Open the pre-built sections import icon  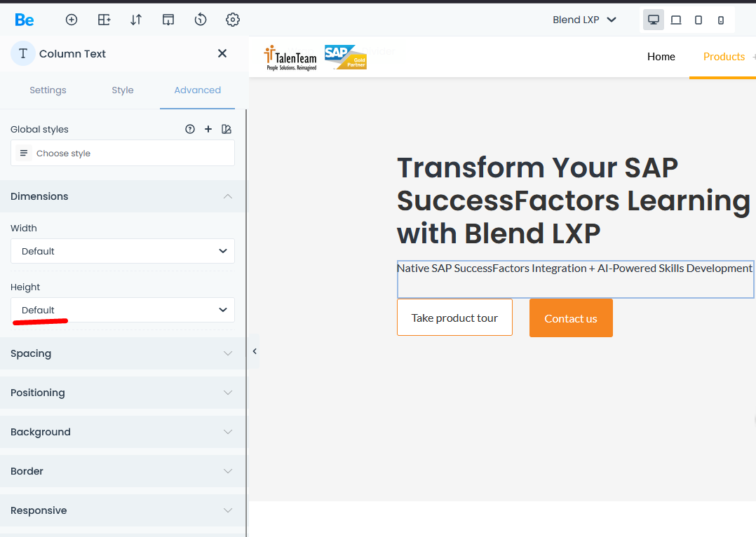click(168, 20)
